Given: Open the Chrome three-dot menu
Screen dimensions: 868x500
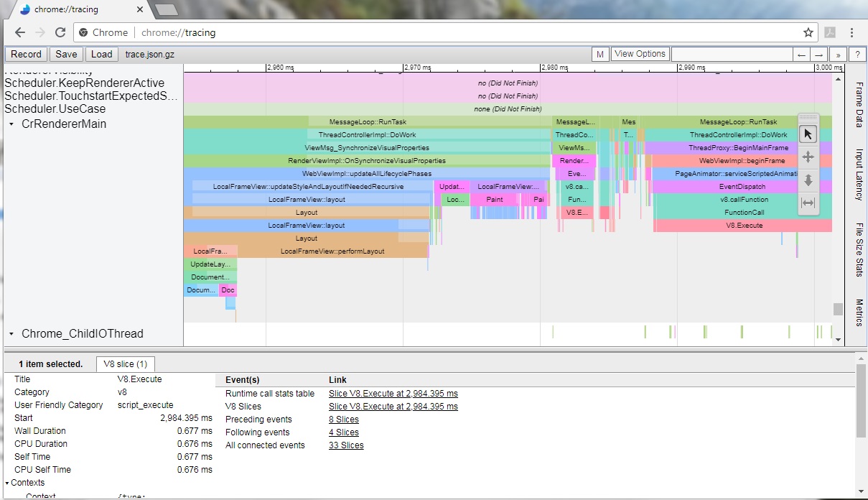Looking at the screenshot, I should tap(851, 32).
